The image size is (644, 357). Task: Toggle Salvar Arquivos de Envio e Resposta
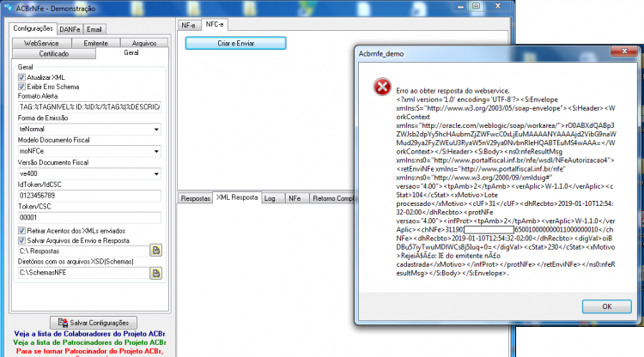click(21, 240)
